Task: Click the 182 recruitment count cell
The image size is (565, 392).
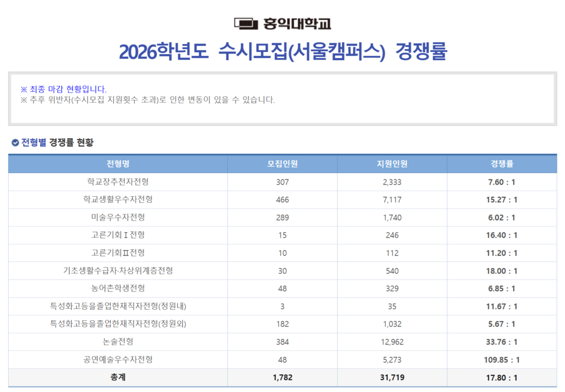Action: coord(282,324)
